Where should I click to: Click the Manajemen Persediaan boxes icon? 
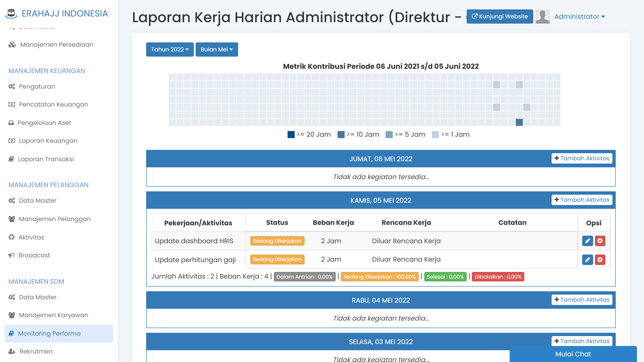tap(12, 45)
